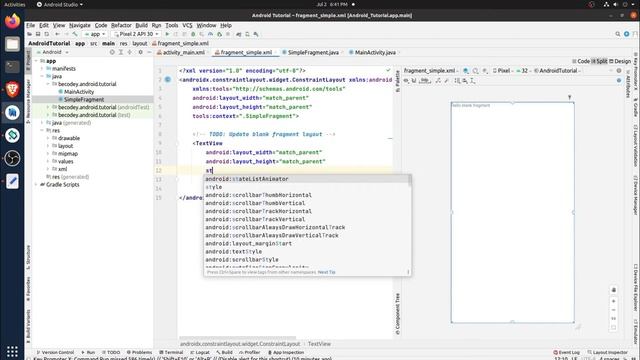Image resolution: width=640 pixels, height=360 pixels.
Task: Collapse the res folder
Action: tap(42, 131)
